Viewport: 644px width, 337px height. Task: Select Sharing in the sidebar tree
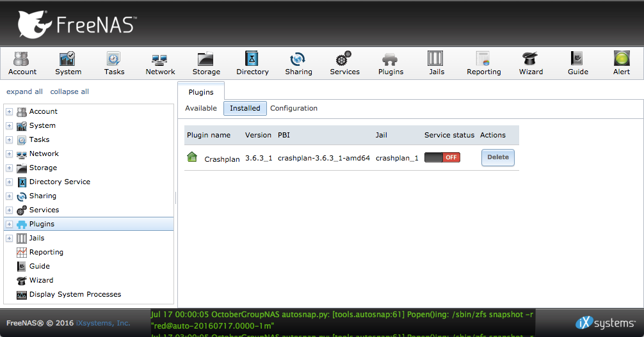coord(43,196)
